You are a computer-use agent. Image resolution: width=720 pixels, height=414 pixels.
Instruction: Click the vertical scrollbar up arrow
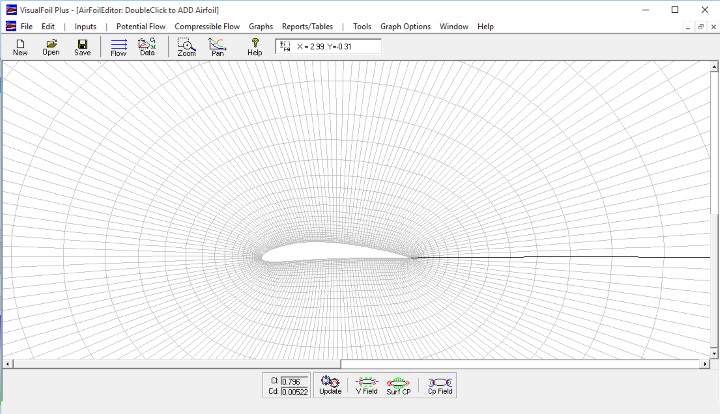(x=714, y=67)
